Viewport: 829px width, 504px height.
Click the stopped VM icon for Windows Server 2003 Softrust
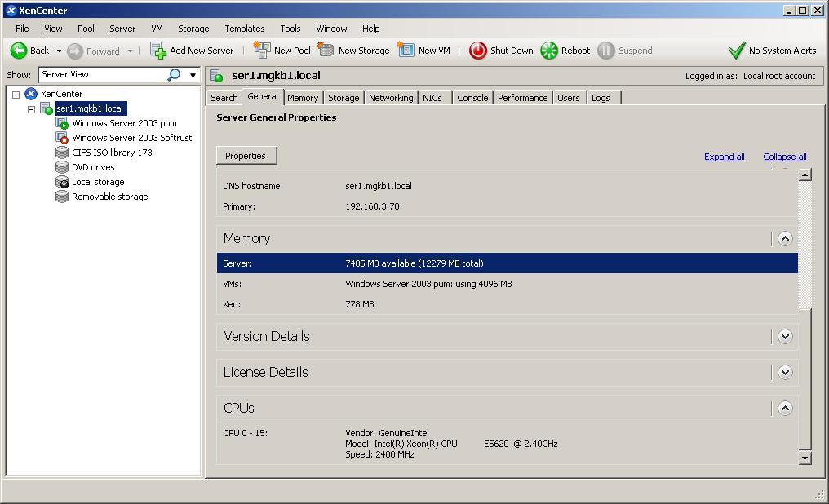pyautogui.click(x=62, y=139)
